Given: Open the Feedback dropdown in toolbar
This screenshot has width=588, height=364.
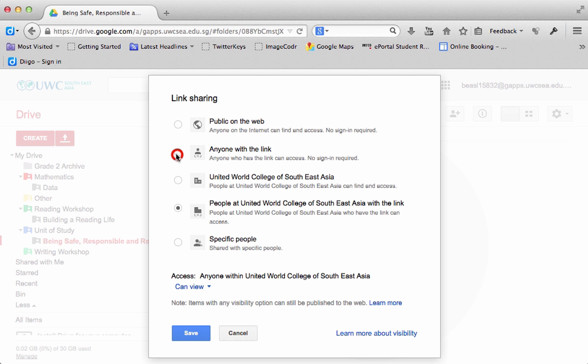Looking at the screenshot, I should [506, 31].
